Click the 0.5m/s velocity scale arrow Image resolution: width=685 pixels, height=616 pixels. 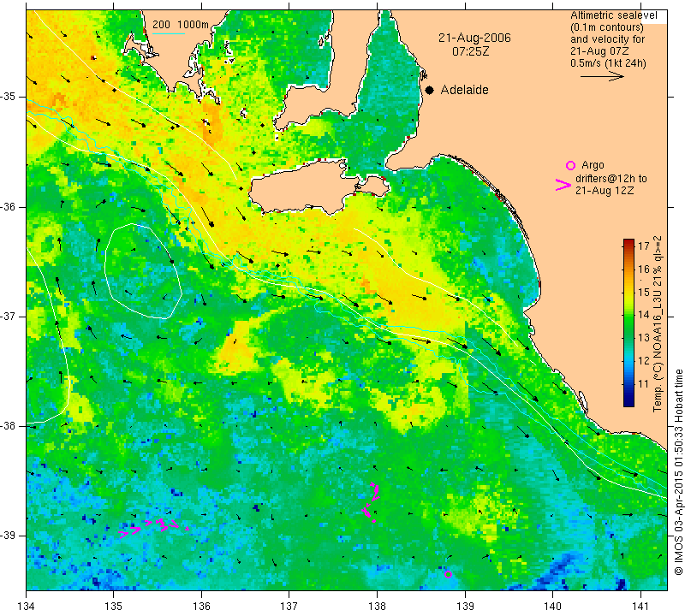point(602,76)
